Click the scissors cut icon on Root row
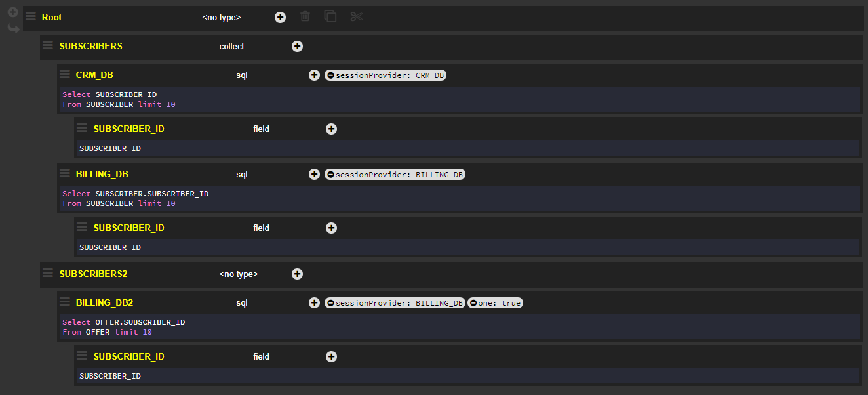Image resolution: width=868 pixels, height=395 pixels. tap(356, 17)
